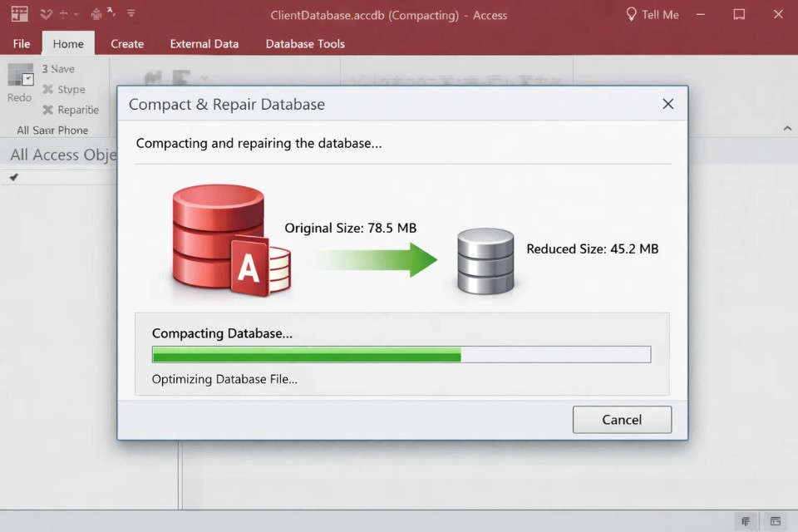Collapse the ribbon using the chevron arrow

(787, 128)
